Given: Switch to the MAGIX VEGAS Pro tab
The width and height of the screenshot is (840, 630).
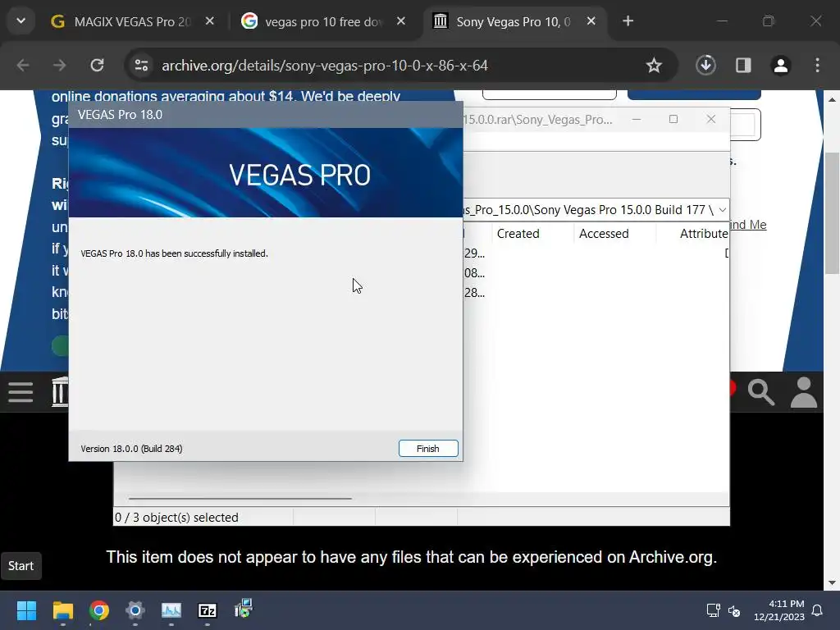Looking at the screenshot, I should click(x=132, y=21).
